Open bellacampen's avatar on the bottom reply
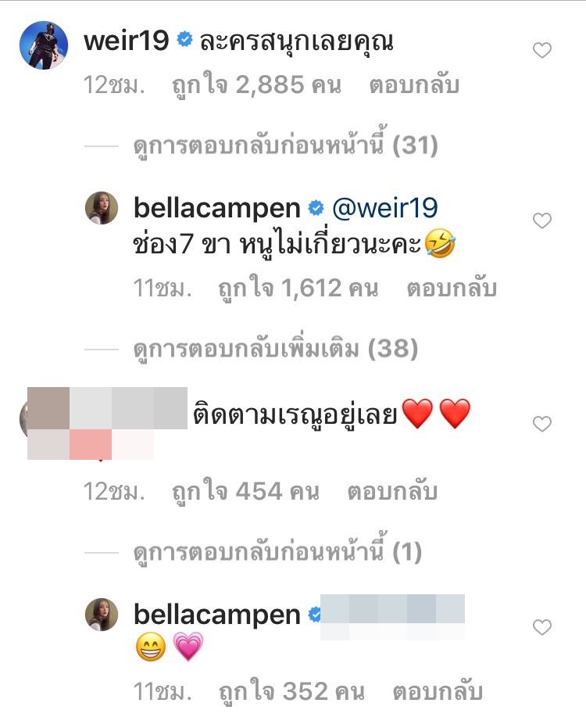 click(102, 615)
